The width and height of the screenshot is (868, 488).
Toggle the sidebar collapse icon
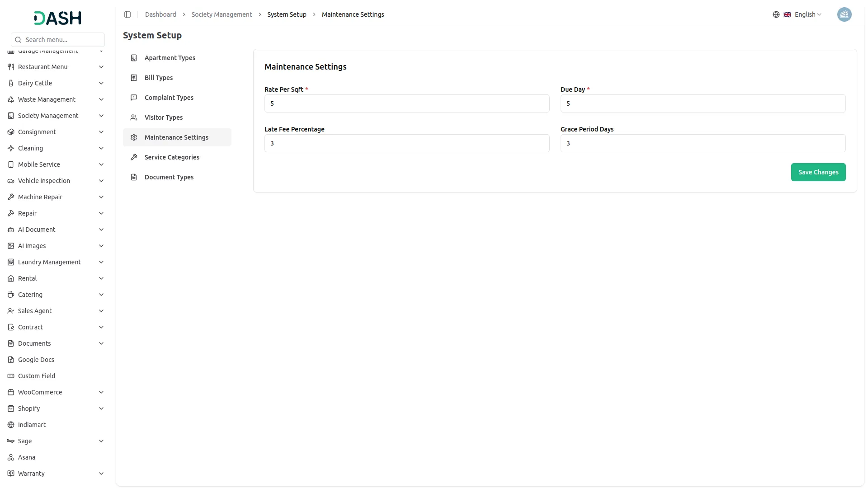point(127,14)
